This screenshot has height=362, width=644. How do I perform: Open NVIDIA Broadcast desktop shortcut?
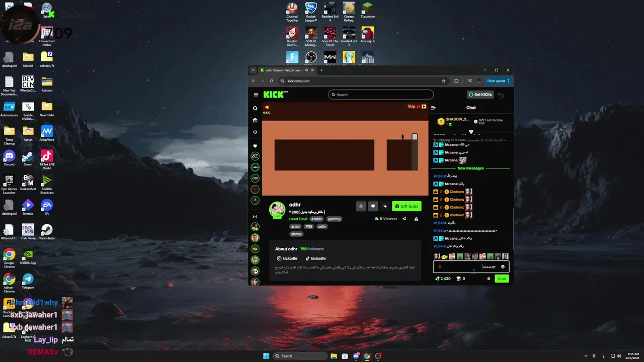coord(47,185)
